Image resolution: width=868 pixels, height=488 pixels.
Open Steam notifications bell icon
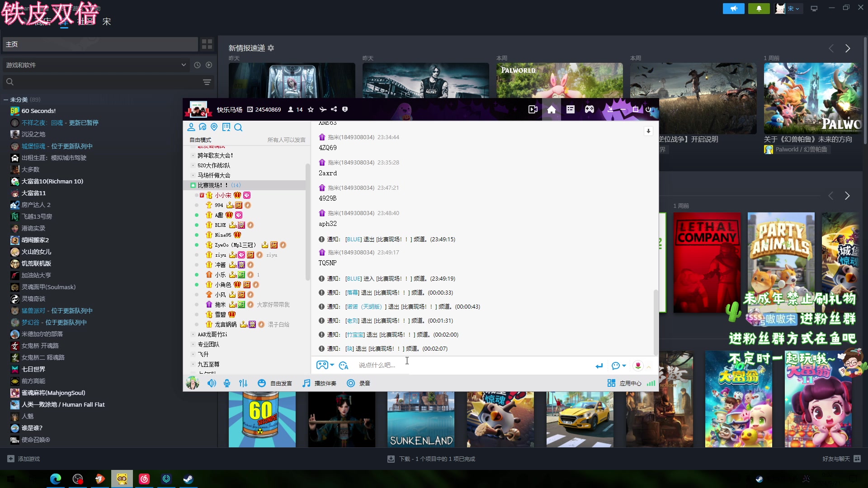(759, 9)
